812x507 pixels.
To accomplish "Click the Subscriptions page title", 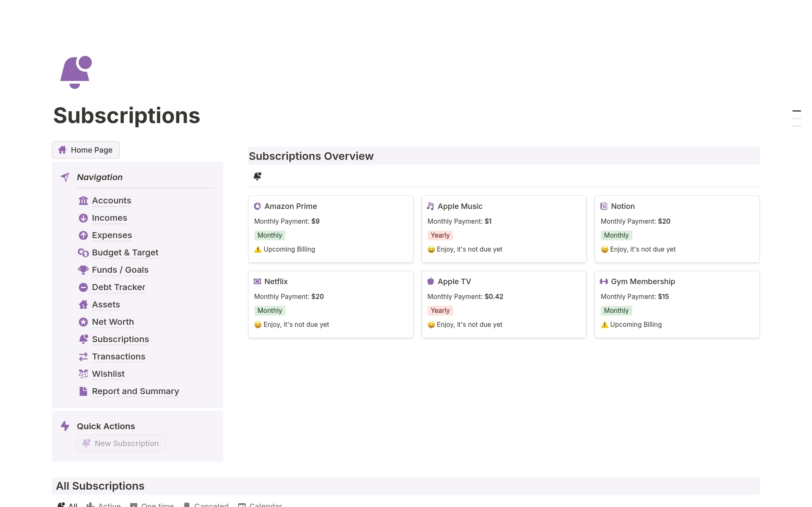I will [127, 115].
